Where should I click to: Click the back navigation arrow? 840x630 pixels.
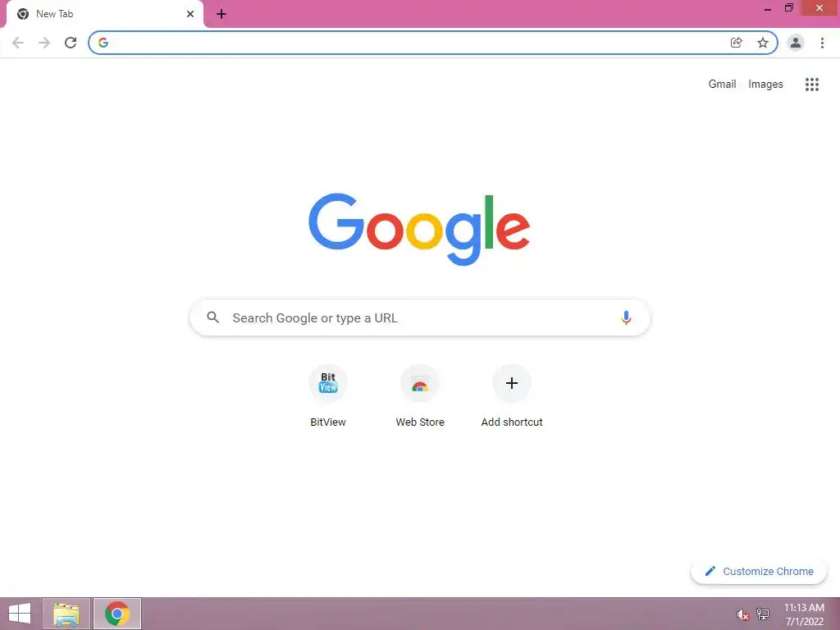click(18, 43)
